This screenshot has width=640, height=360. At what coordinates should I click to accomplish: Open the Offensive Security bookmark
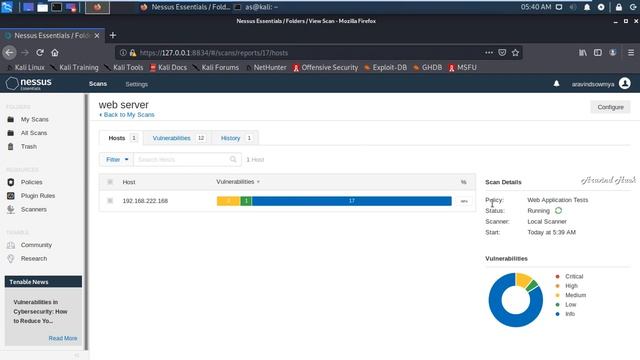(x=325, y=67)
